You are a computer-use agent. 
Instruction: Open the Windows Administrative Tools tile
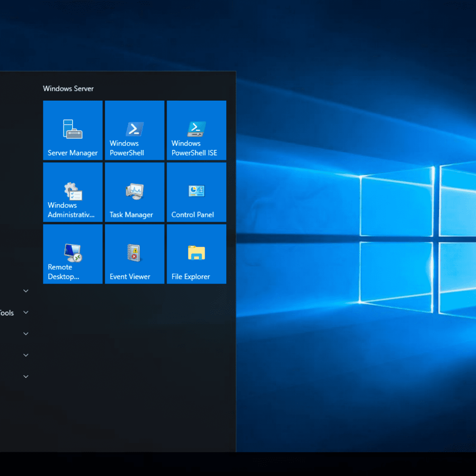[x=72, y=192]
